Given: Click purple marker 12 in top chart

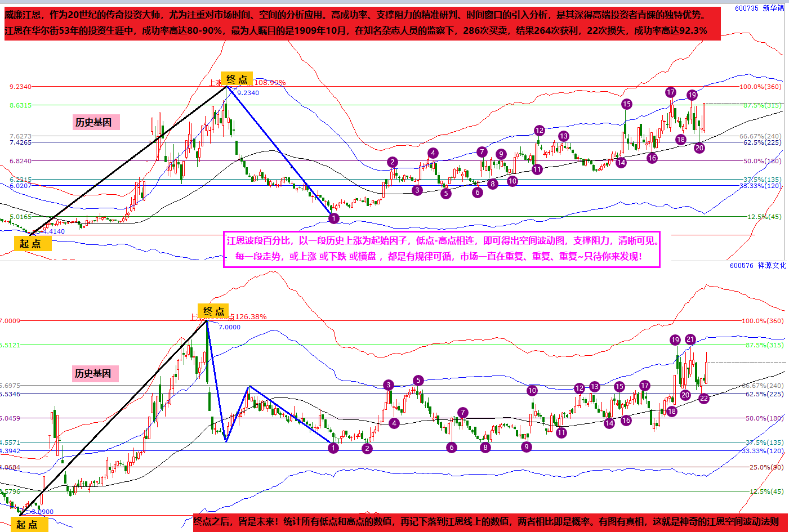Looking at the screenshot, I should pyautogui.click(x=540, y=131).
